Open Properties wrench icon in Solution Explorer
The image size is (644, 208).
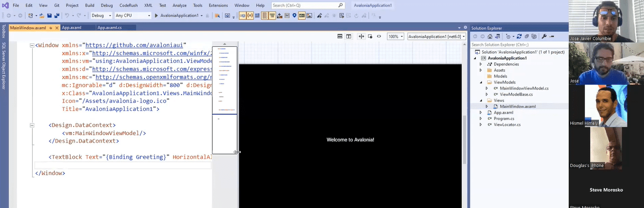point(545,36)
